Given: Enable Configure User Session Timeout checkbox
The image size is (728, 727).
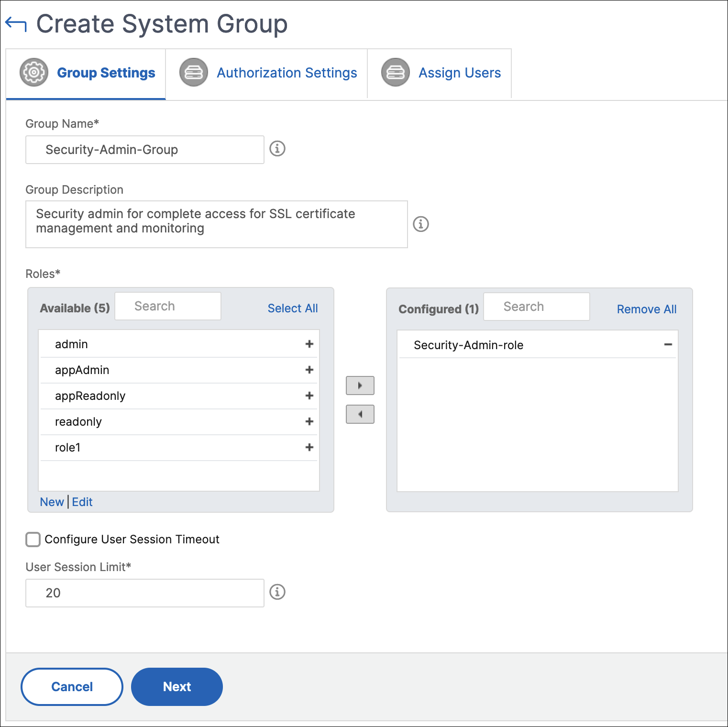Looking at the screenshot, I should 33,540.
